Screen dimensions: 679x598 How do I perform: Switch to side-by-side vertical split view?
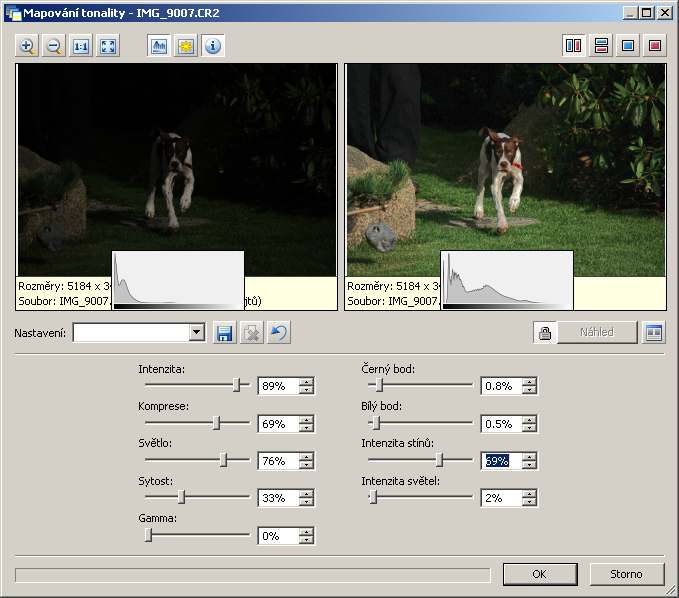click(x=574, y=46)
